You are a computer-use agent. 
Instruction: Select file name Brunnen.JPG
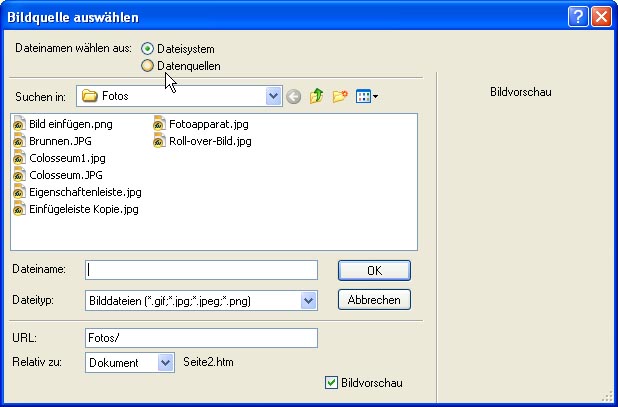coord(60,141)
